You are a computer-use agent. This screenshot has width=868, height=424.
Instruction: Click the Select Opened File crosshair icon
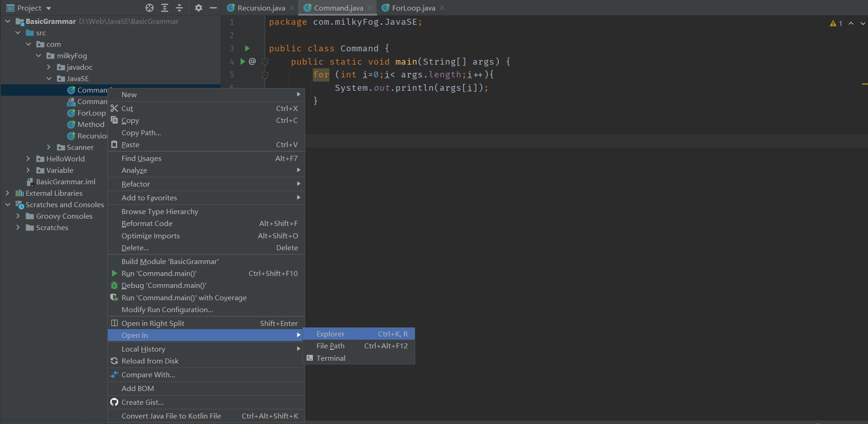[x=149, y=8]
